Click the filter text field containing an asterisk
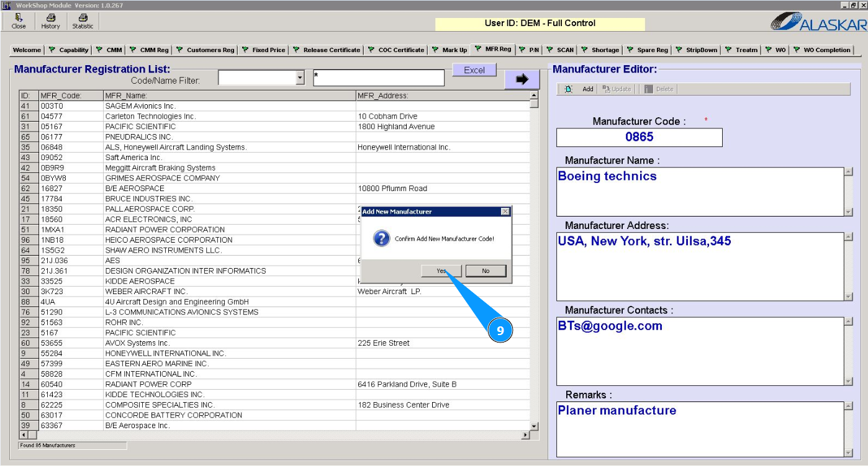Image resolution: width=868 pixels, height=466 pixels. point(379,78)
